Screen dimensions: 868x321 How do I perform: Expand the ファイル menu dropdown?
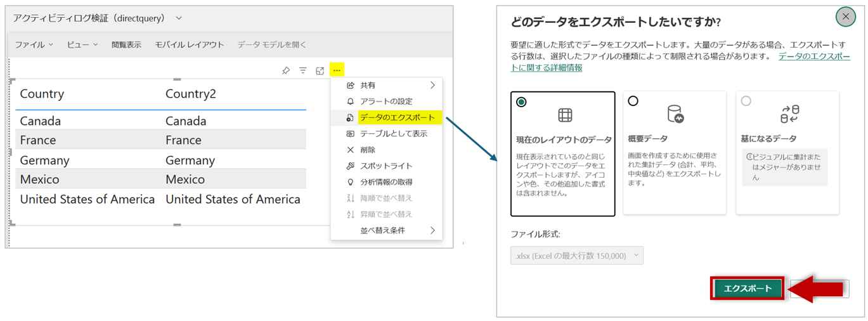pos(34,44)
